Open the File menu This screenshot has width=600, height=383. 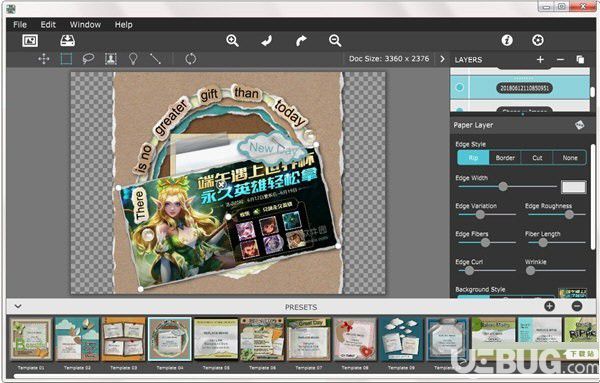tap(20, 24)
